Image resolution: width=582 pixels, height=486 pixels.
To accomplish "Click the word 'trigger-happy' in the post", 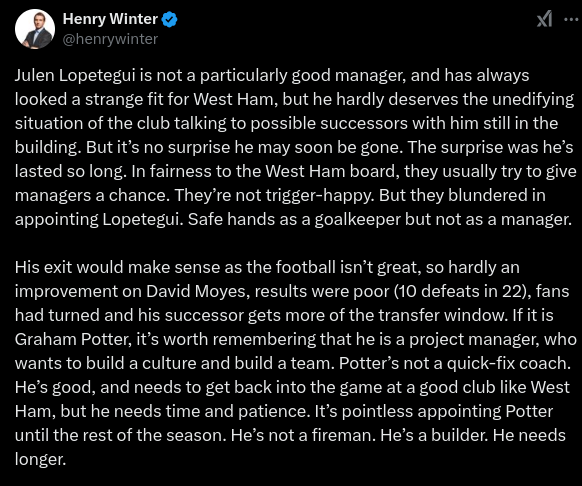I will click(320, 195).
